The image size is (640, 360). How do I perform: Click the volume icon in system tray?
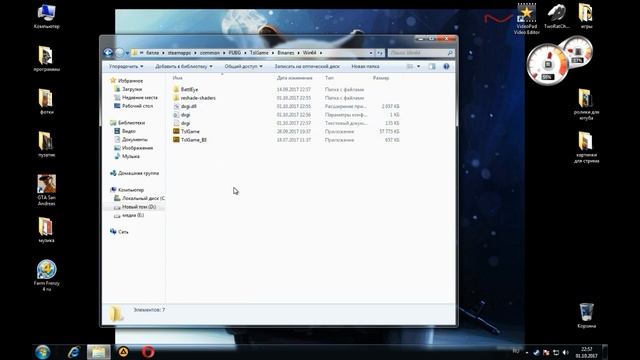(x=566, y=352)
